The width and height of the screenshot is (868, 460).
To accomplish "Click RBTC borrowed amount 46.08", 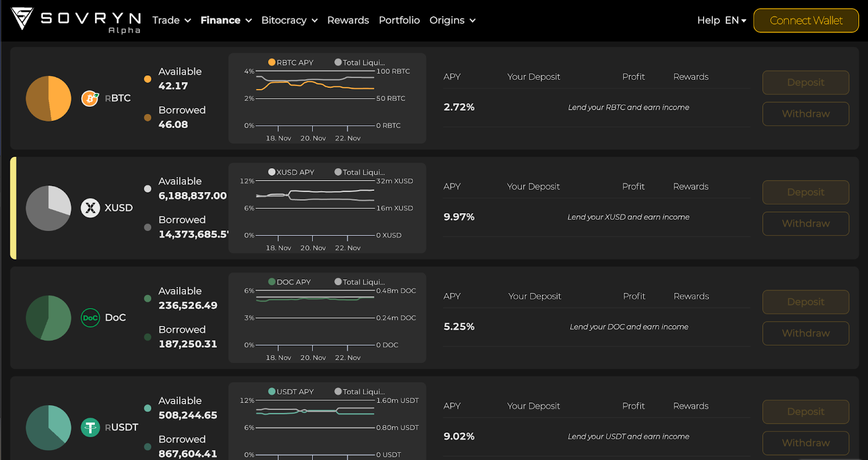I will coord(173,124).
